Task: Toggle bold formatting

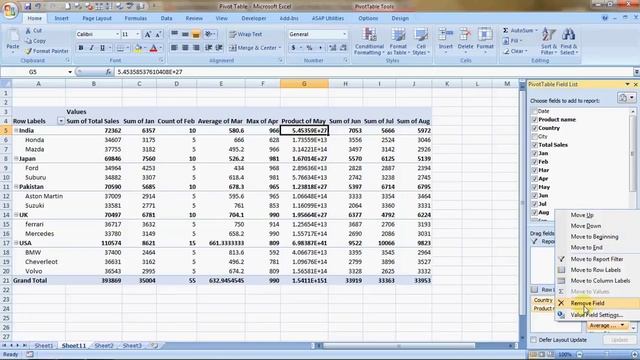Action: [81, 48]
